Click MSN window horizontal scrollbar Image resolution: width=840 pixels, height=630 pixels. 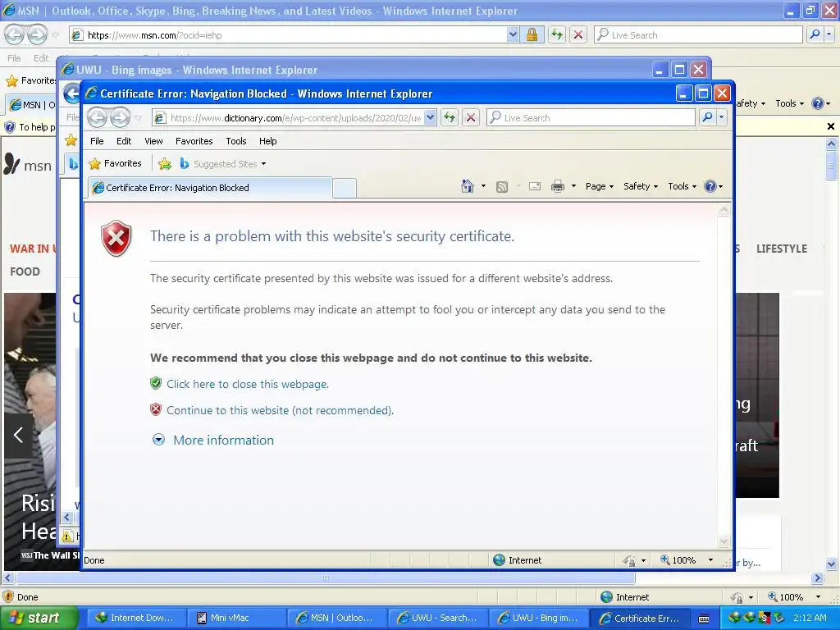(325, 578)
